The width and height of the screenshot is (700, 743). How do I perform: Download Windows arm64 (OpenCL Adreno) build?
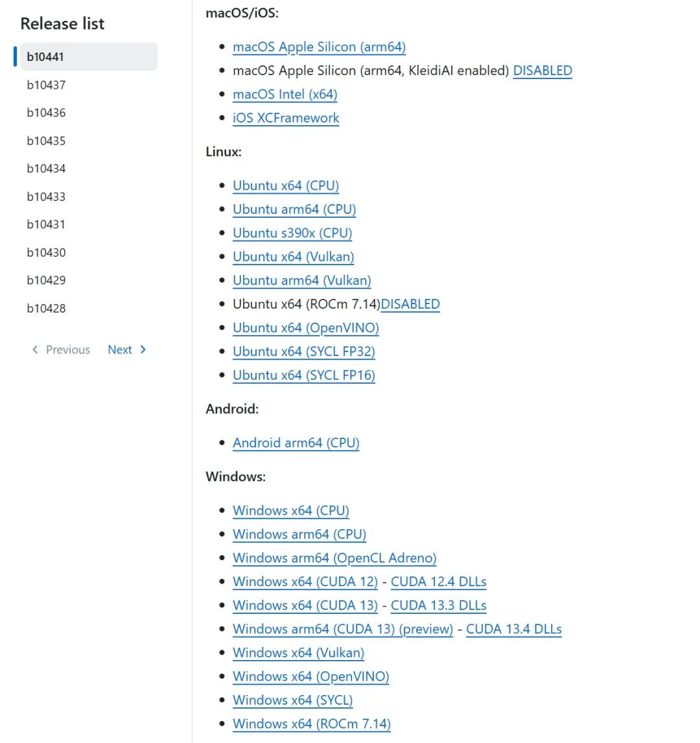pyautogui.click(x=334, y=558)
